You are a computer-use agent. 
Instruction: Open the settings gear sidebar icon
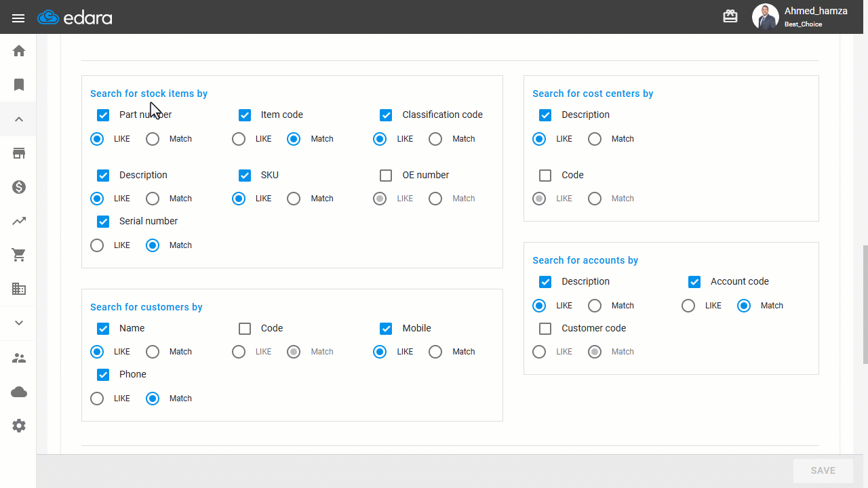pyautogui.click(x=19, y=426)
